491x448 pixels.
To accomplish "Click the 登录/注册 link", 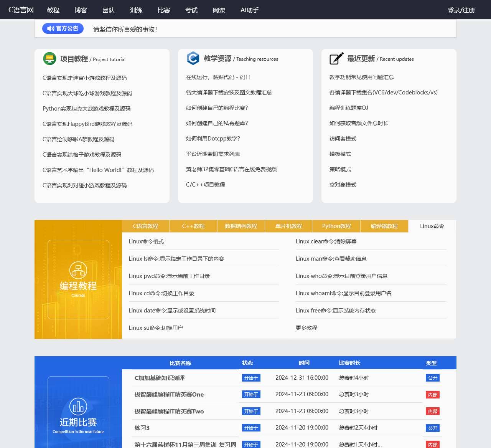I will point(461,10).
